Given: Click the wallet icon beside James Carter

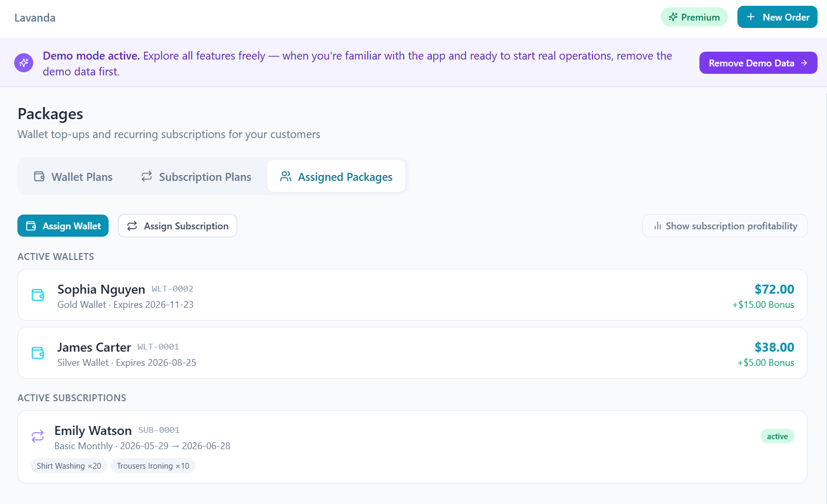Looking at the screenshot, I should pyautogui.click(x=38, y=353).
